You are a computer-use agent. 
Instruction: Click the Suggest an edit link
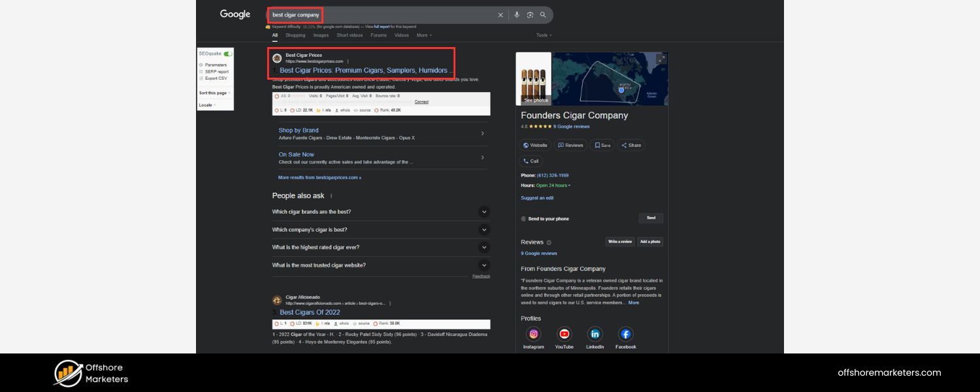tap(536, 198)
